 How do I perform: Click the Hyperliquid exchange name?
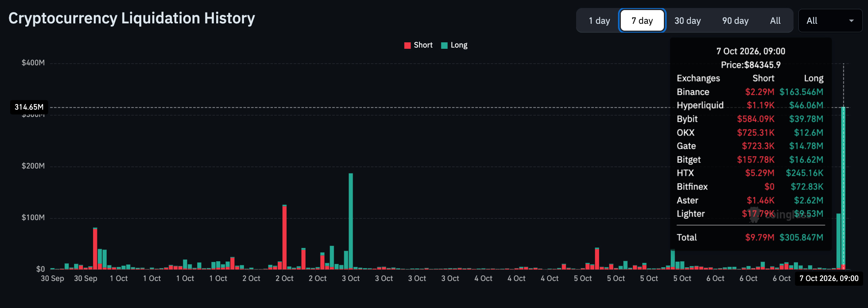pos(700,105)
